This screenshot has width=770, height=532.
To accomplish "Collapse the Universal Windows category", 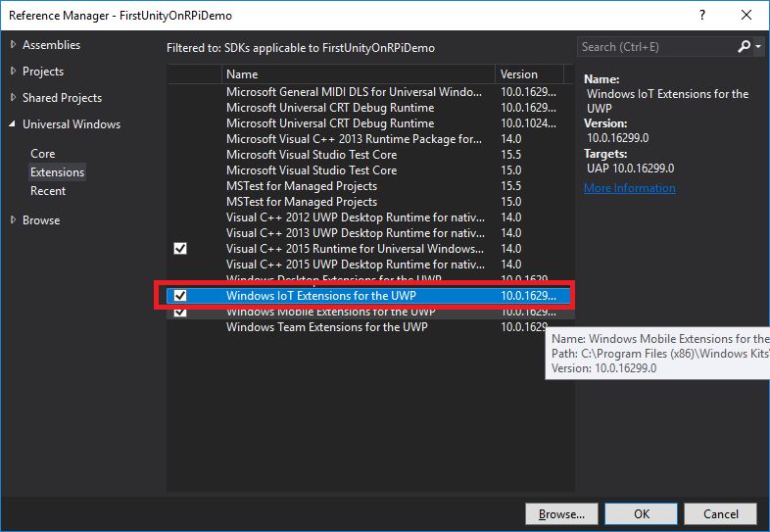I will click(x=13, y=124).
